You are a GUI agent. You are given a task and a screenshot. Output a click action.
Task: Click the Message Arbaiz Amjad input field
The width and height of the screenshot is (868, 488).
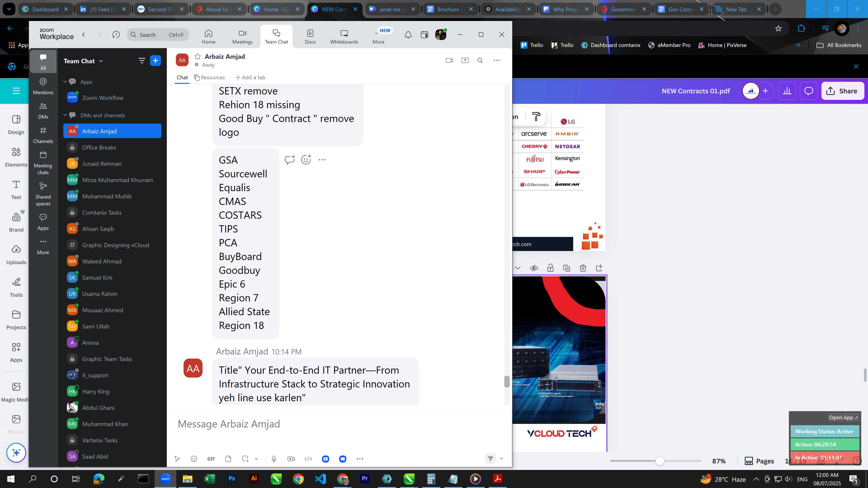pyautogui.click(x=339, y=424)
